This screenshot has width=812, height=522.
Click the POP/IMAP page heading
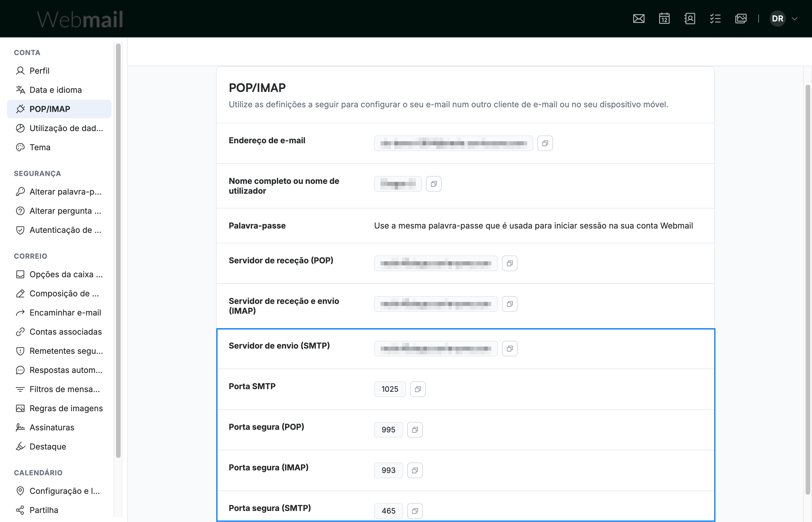point(257,88)
